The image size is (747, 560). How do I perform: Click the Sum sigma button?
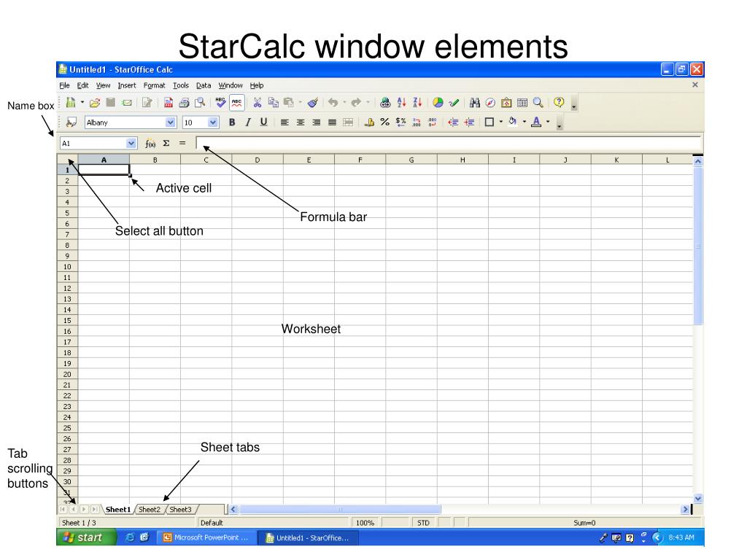point(166,144)
